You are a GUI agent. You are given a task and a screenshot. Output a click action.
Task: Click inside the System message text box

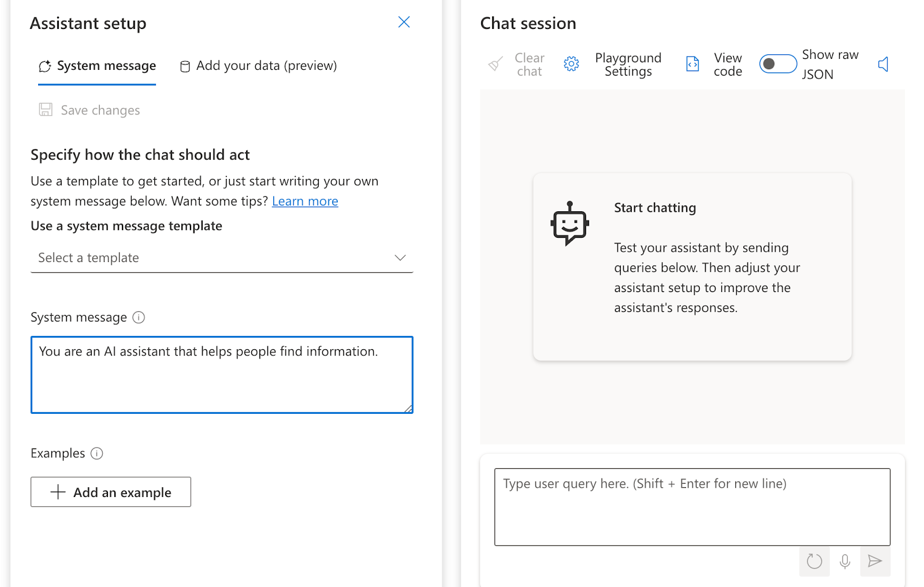pyautogui.click(x=222, y=375)
